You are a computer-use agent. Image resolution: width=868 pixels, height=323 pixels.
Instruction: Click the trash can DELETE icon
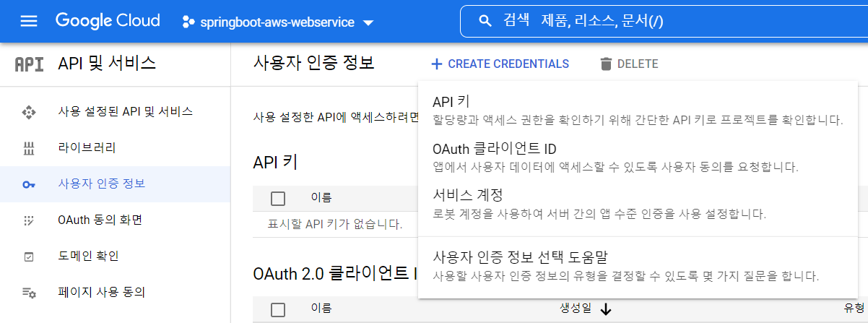[606, 64]
